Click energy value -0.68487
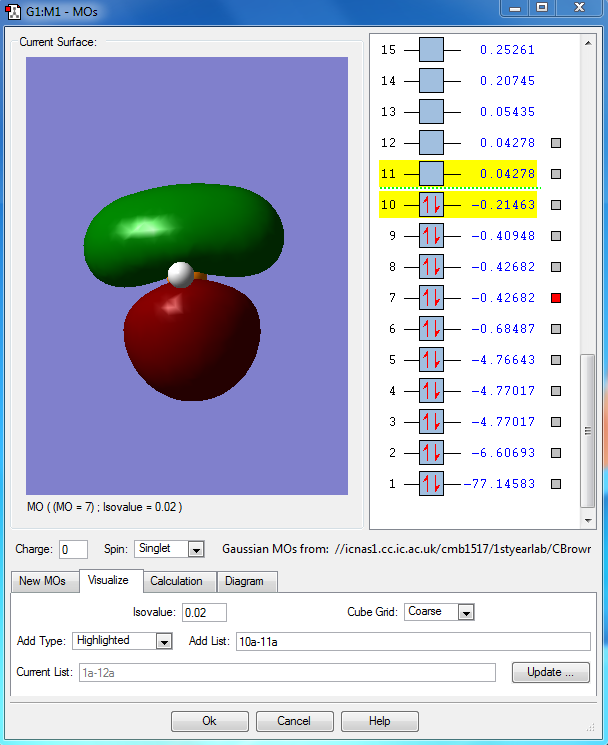Viewport: 608px width, 745px height. pyautogui.click(x=503, y=329)
